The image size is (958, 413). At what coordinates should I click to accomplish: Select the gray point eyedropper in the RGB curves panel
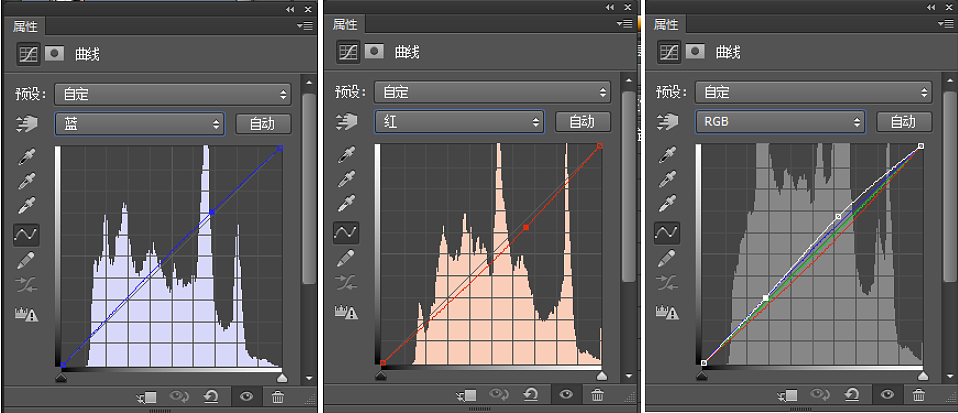(667, 178)
